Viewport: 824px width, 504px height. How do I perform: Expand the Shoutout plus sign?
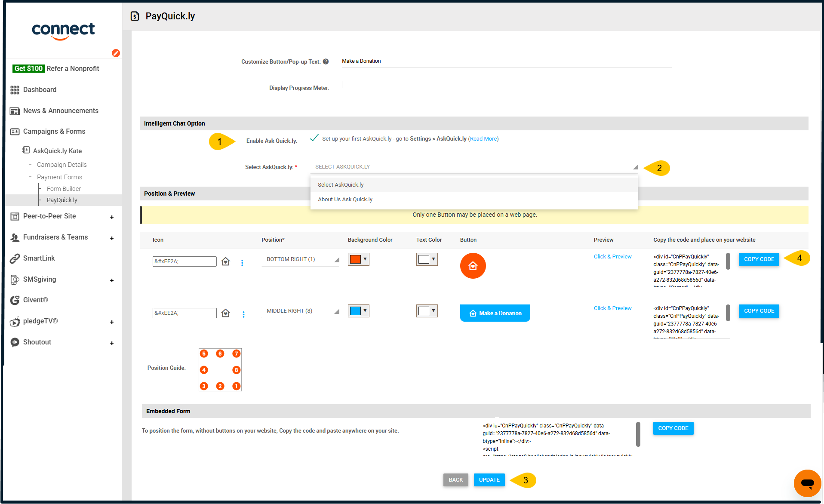tap(112, 343)
